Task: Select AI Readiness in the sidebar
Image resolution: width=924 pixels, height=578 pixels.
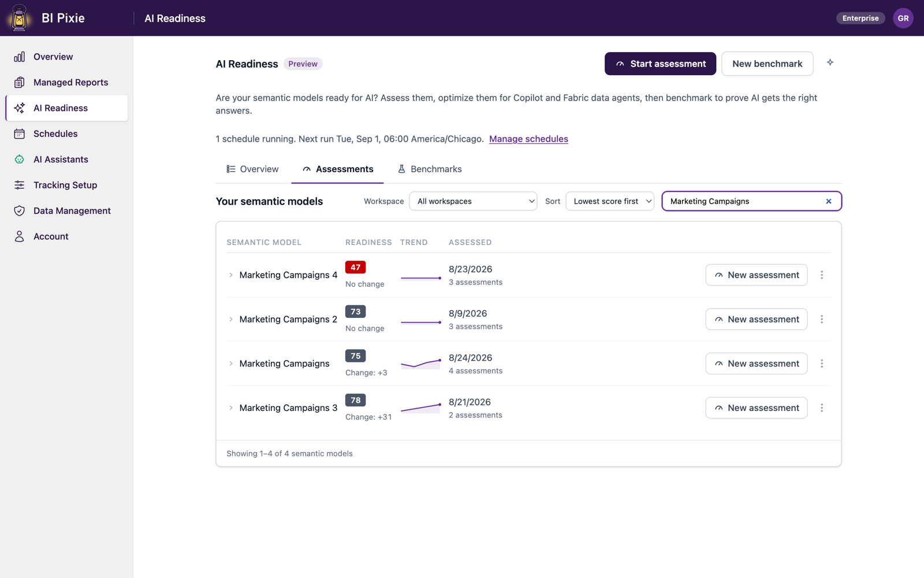Action: 66,108
